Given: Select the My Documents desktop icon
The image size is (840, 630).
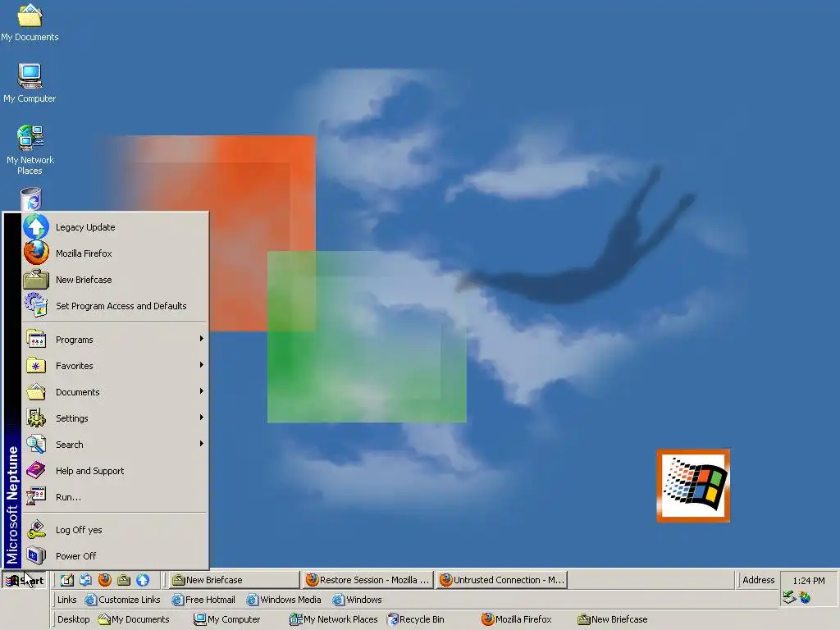Looking at the screenshot, I should coord(30,22).
